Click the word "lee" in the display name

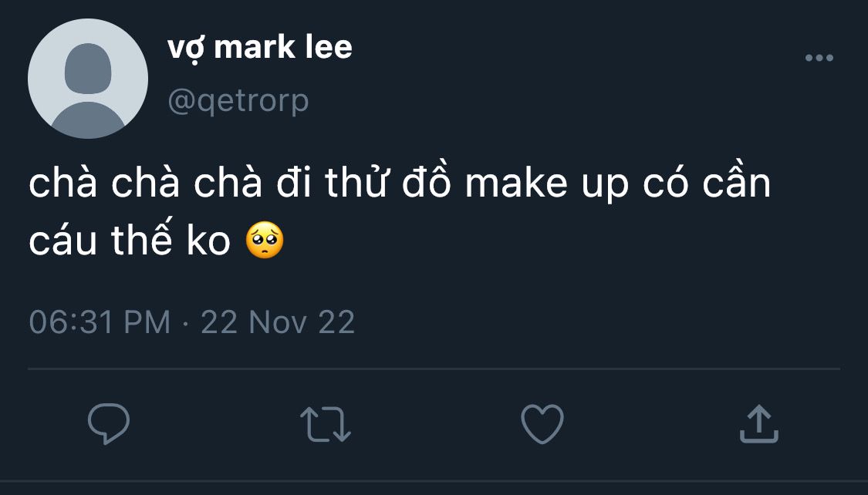click(328, 48)
